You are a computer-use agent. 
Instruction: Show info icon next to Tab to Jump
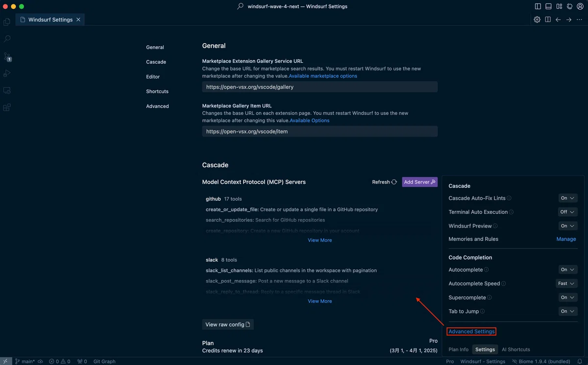(482, 312)
